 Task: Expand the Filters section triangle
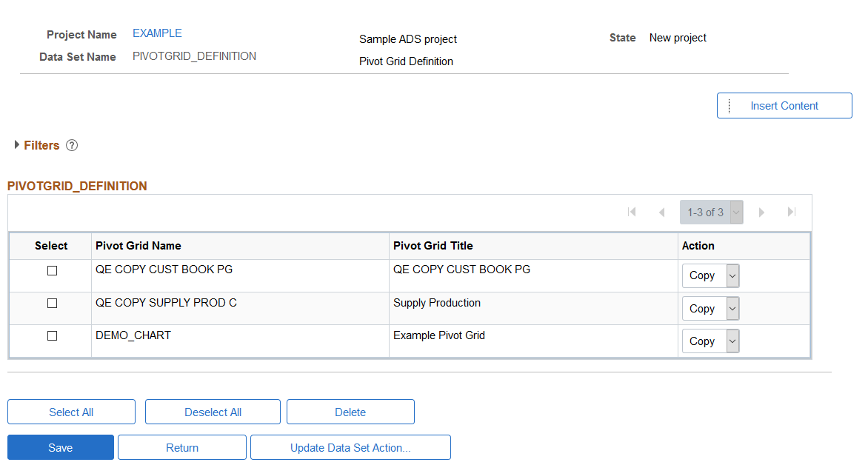(x=16, y=145)
